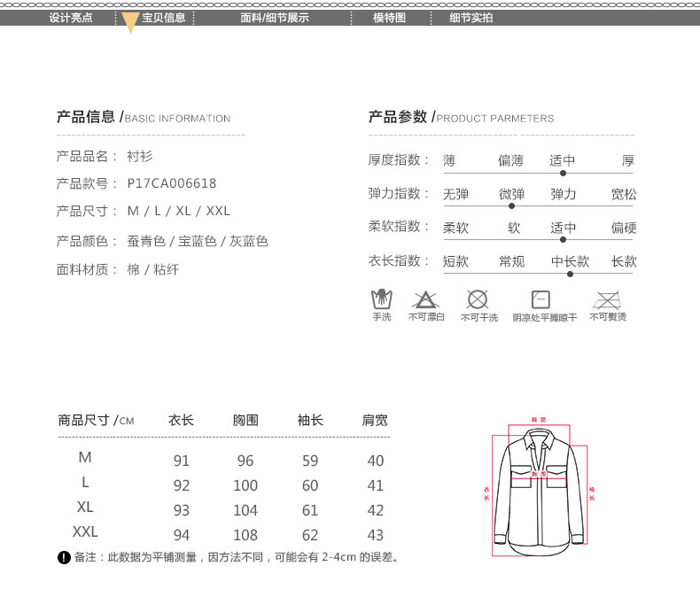Click the 手洗 hand wash icon
This screenshot has height=589, width=700.
[382, 299]
